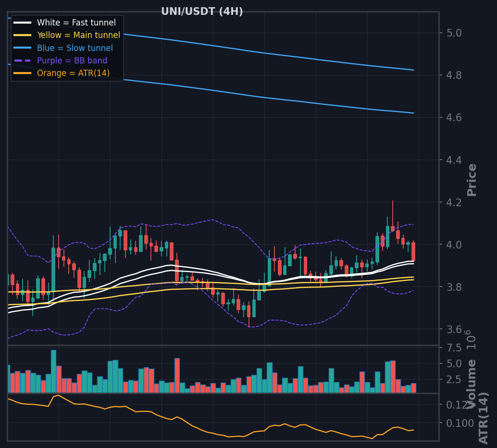Click the yellow line swatch in legend
This screenshot has height=448, width=497.
click(x=23, y=35)
